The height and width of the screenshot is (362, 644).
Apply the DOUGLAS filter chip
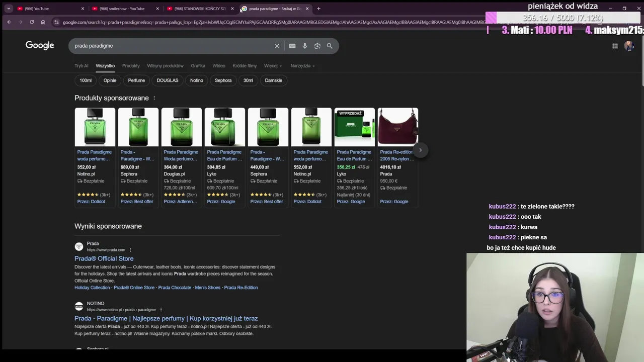[168, 80]
